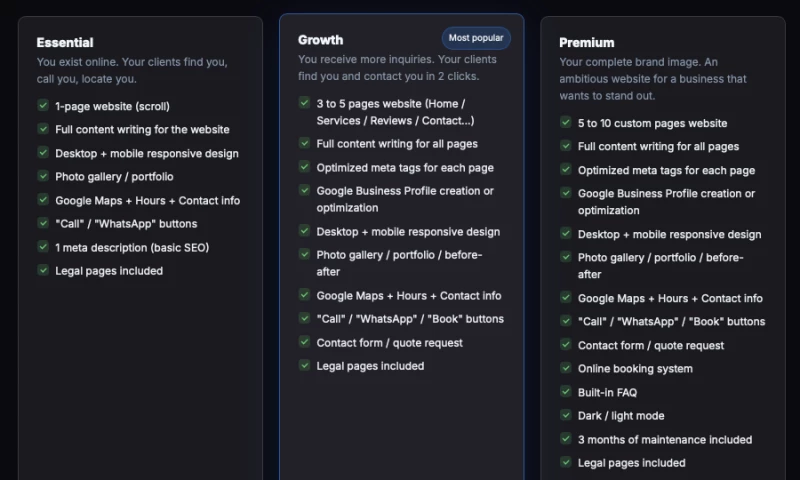
Task: Click the Growth plan description text
Action: click(x=397, y=67)
